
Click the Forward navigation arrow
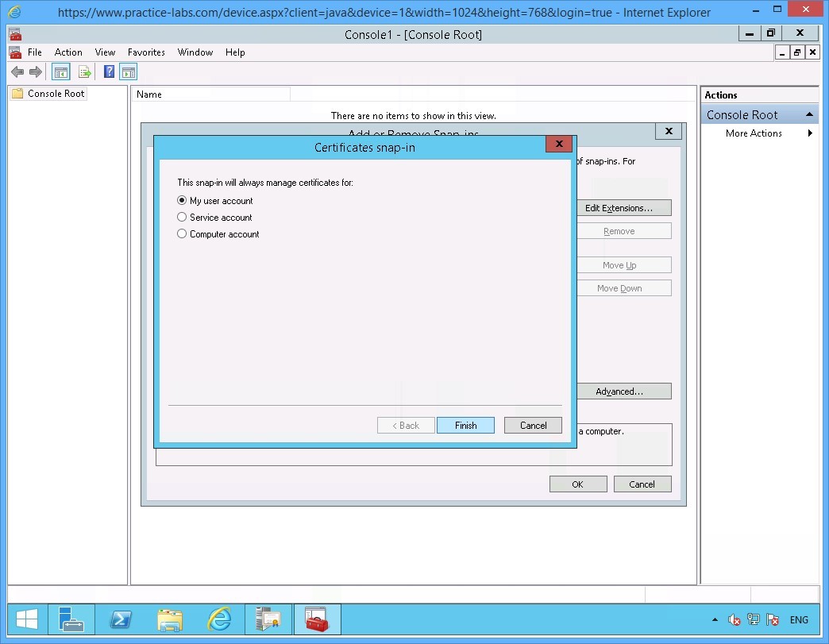click(36, 71)
